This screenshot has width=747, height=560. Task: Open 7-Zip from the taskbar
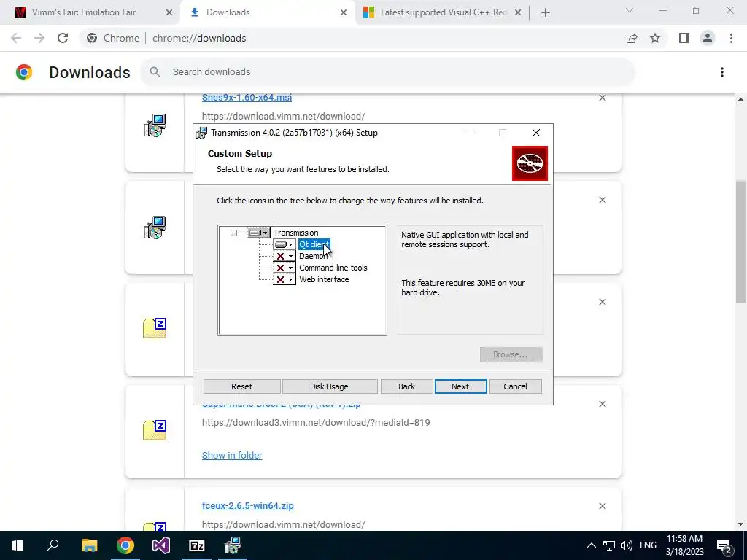197,545
